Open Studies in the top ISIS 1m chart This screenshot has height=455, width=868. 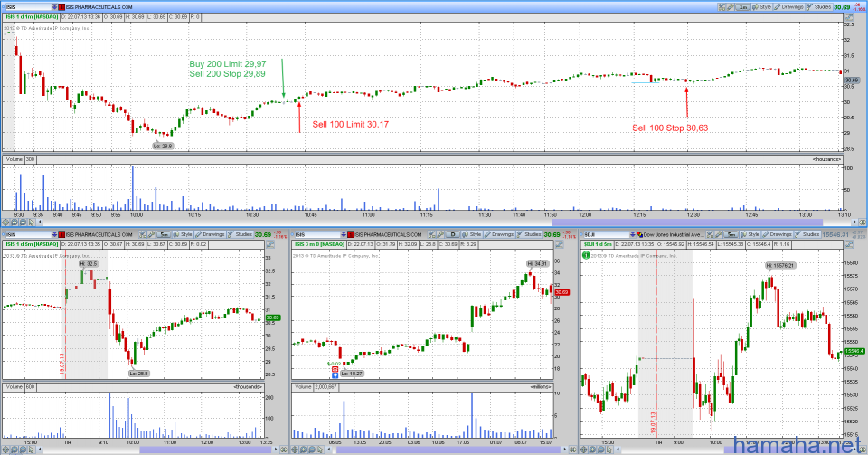pyautogui.click(x=819, y=6)
